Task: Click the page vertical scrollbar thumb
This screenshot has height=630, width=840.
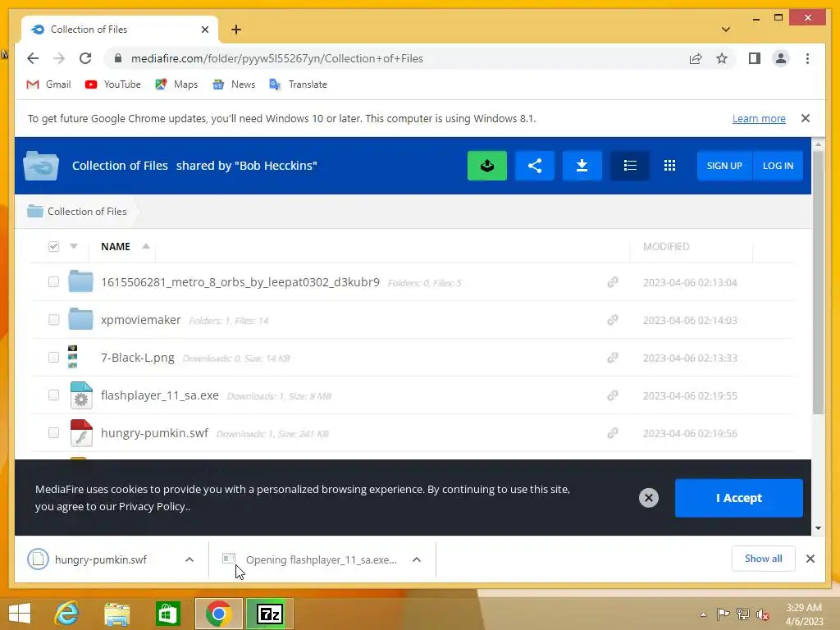Action: [818, 282]
